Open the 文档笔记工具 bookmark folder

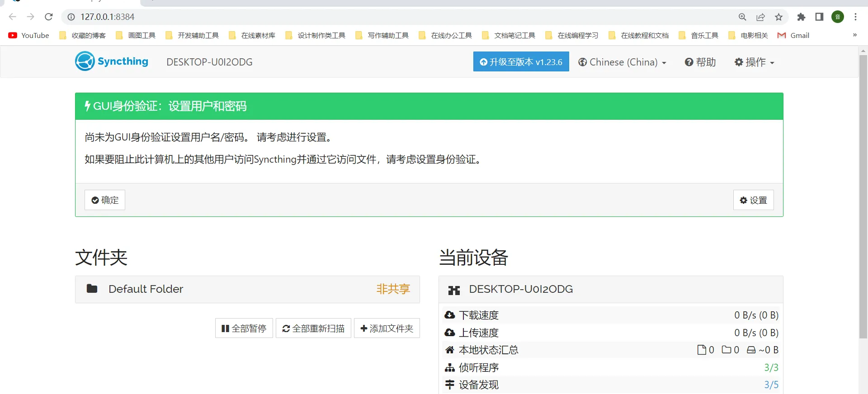pyautogui.click(x=509, y=35)
